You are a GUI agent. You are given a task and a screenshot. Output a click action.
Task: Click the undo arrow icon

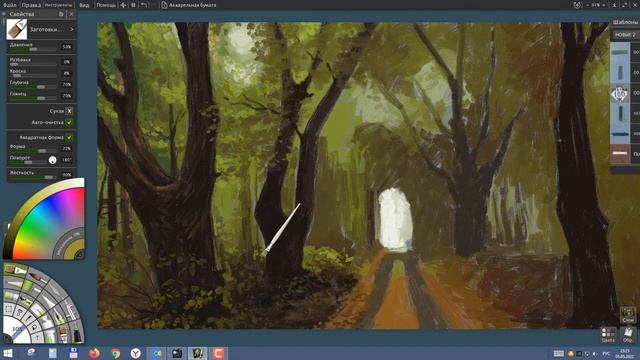point(144,5)
